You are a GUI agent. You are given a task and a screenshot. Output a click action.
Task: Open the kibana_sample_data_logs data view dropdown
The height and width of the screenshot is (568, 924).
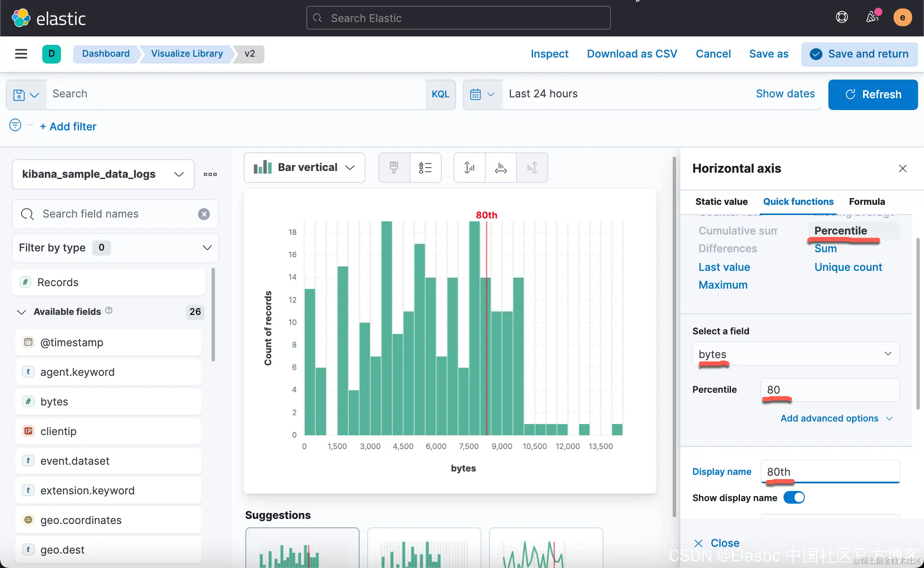[x=103, y=174]
